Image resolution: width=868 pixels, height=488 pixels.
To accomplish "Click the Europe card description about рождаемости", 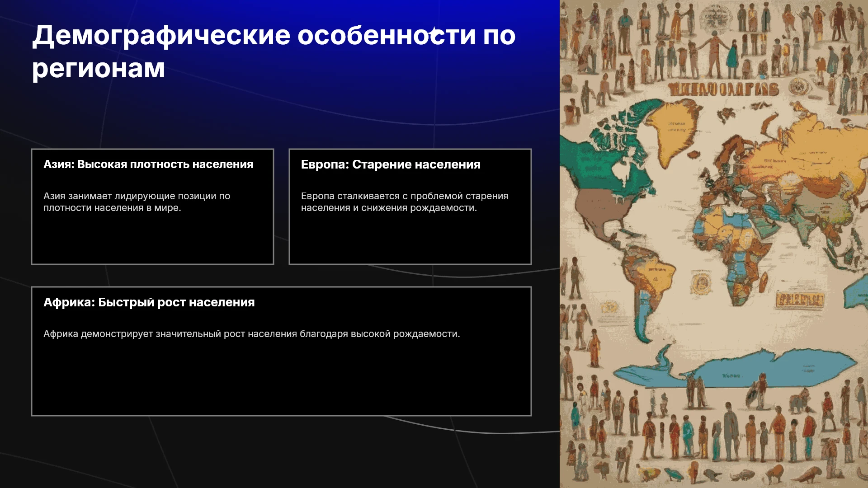I will pos(405,202).
